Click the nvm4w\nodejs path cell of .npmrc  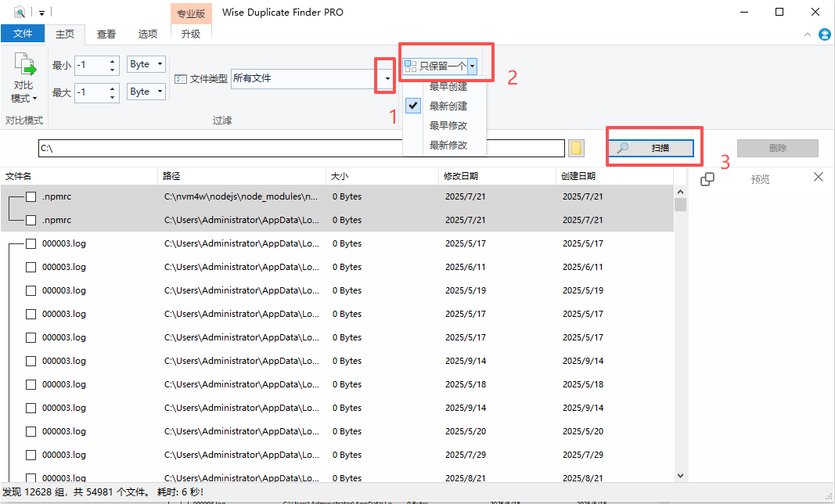[x=241, y=196]
